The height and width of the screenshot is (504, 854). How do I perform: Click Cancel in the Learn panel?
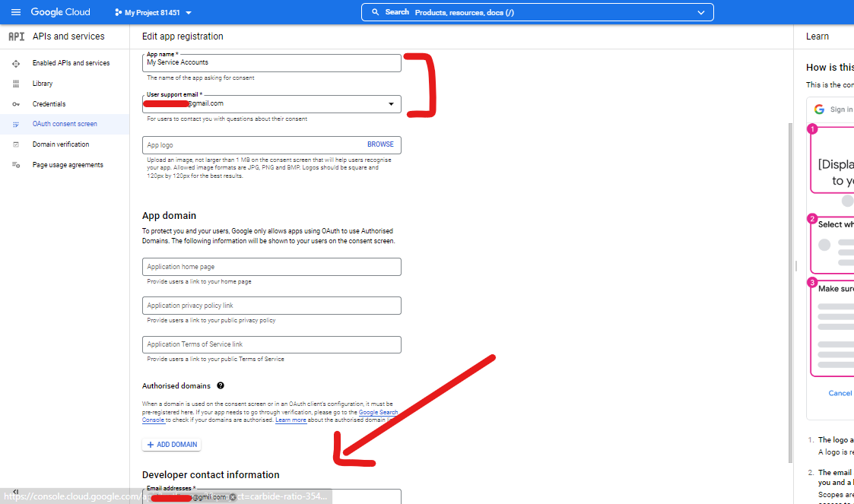click(840, 393)
